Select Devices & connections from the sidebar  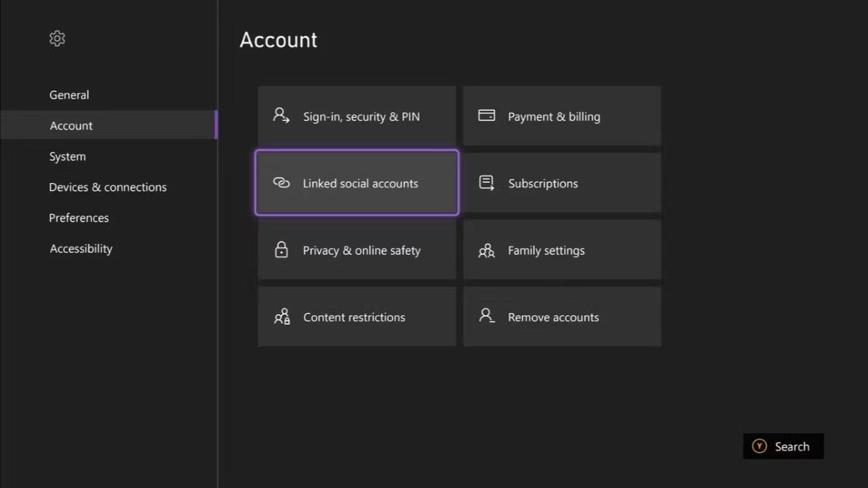(108, 187)
